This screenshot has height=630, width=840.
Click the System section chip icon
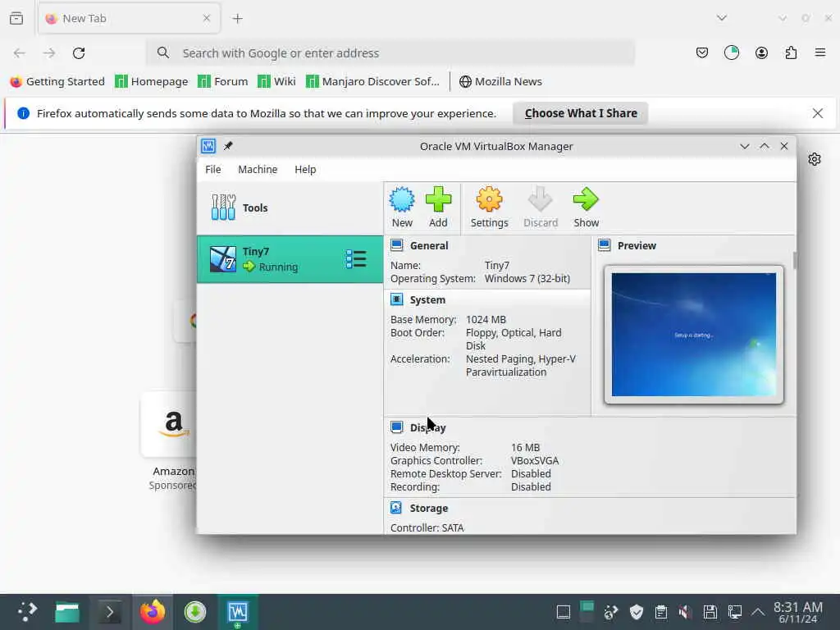(x=396, y=299)
